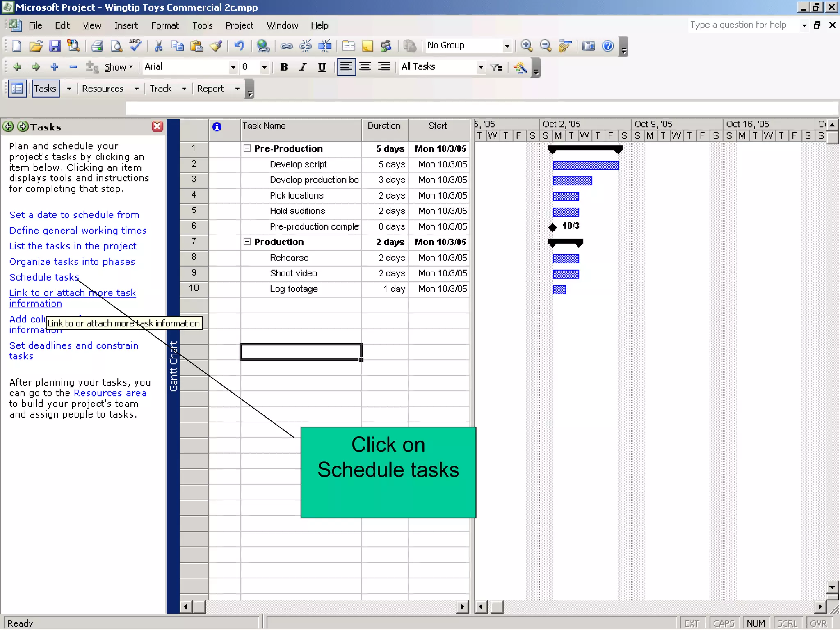Click the Zoom In magnifier

click(527, 46)
